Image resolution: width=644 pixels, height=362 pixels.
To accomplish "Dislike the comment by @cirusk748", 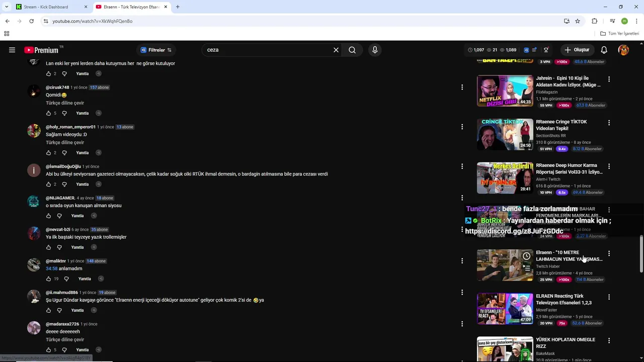I will [64, 113].
